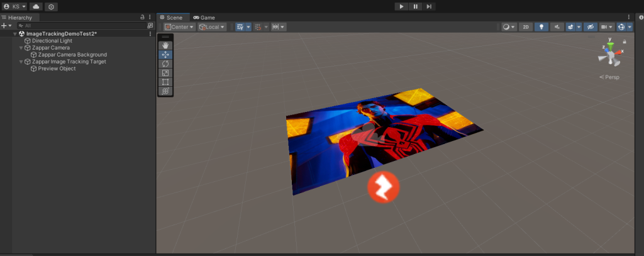The image size is (644, 256).
Task: Toggle the Hierarchy panel lock
Action: pos(143,17)
